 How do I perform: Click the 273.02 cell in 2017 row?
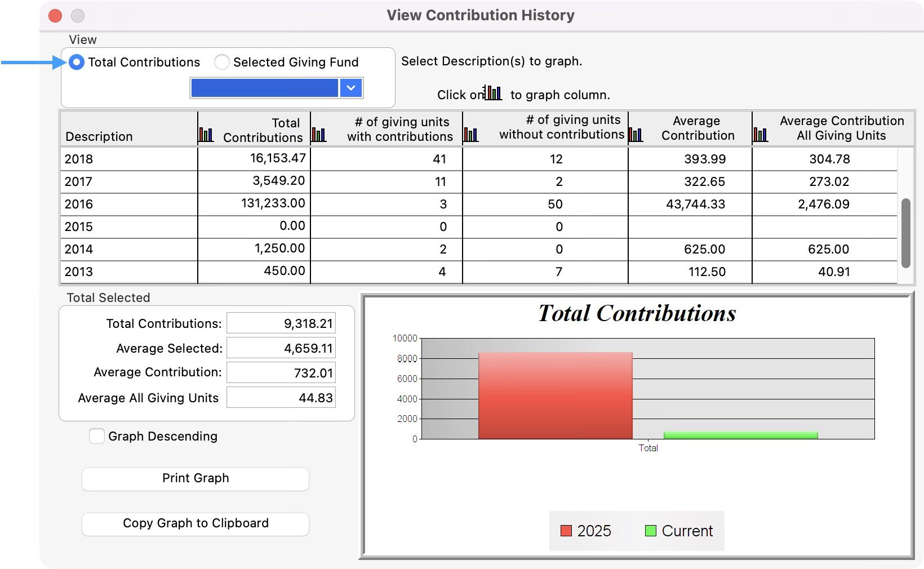click(829, 181)
